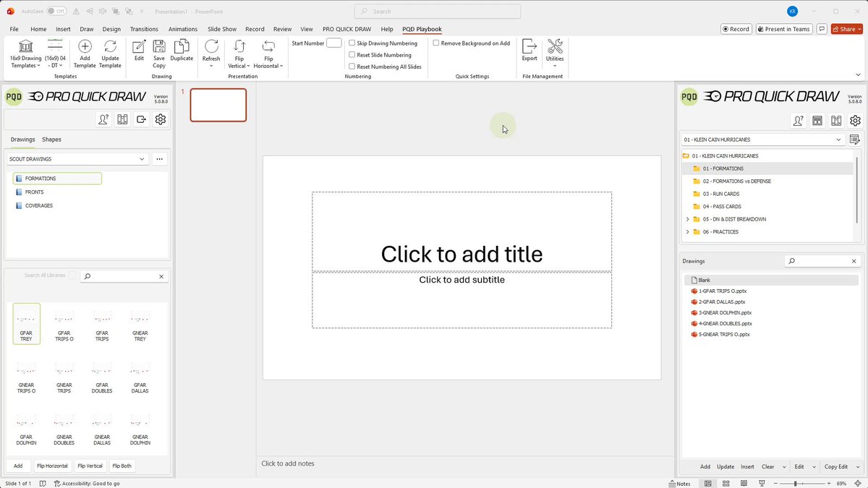Open the Shapes tab in the left panel
The width and height of the screenshot is (868, 488).
click(51, 140)
